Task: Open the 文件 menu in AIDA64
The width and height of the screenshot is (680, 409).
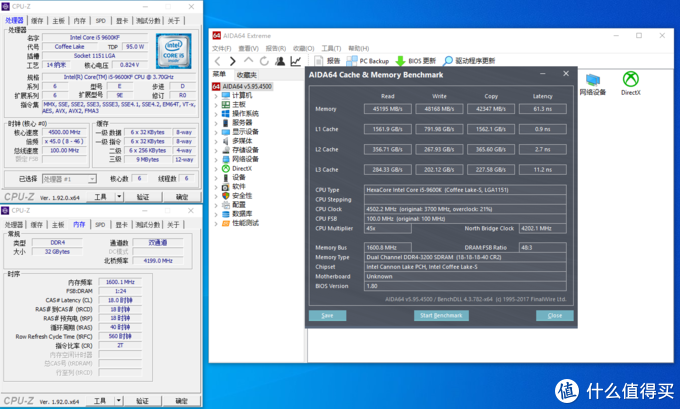Action: point(222,50)
